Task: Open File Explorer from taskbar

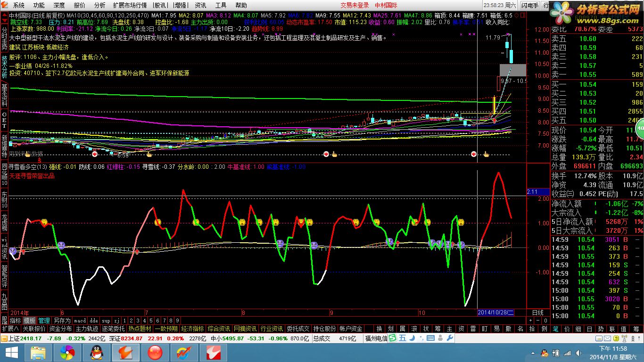Action: point(38,353)
